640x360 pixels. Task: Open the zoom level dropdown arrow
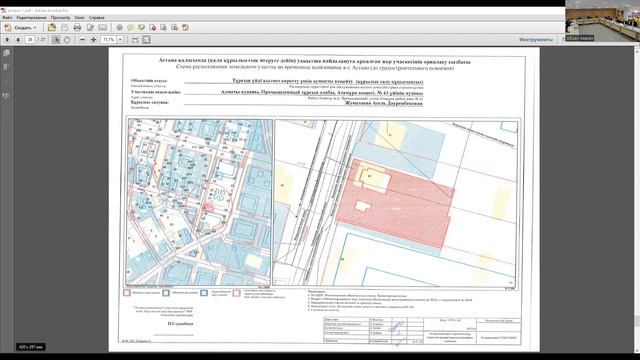click(x=120, y=40)
